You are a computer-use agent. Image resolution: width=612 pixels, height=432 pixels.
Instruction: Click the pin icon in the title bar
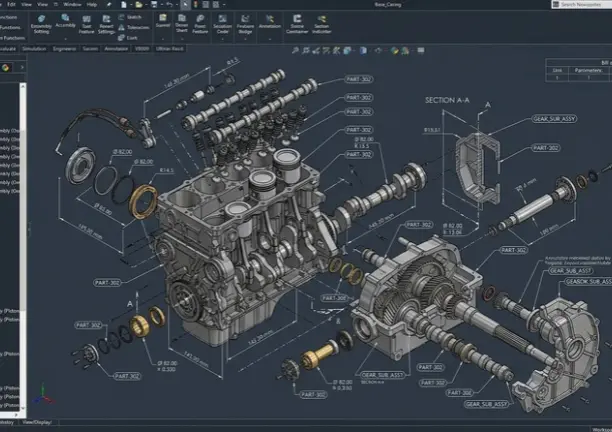(109, 5)
